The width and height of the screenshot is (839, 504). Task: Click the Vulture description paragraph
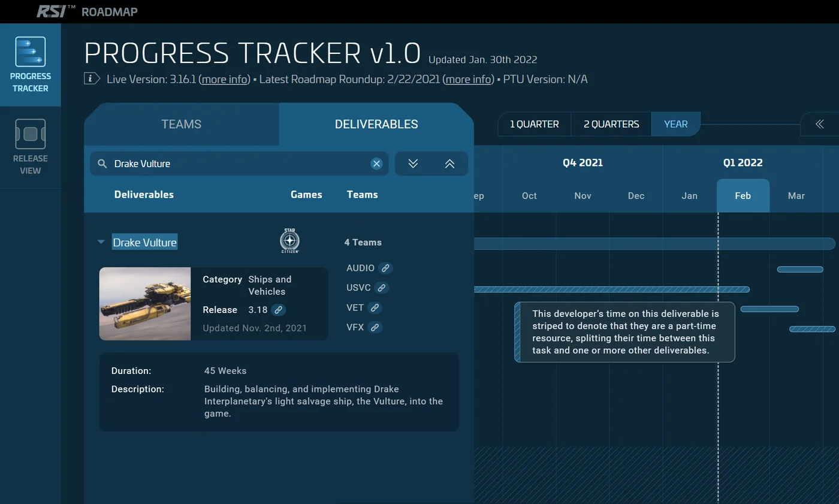pos(324,401)
